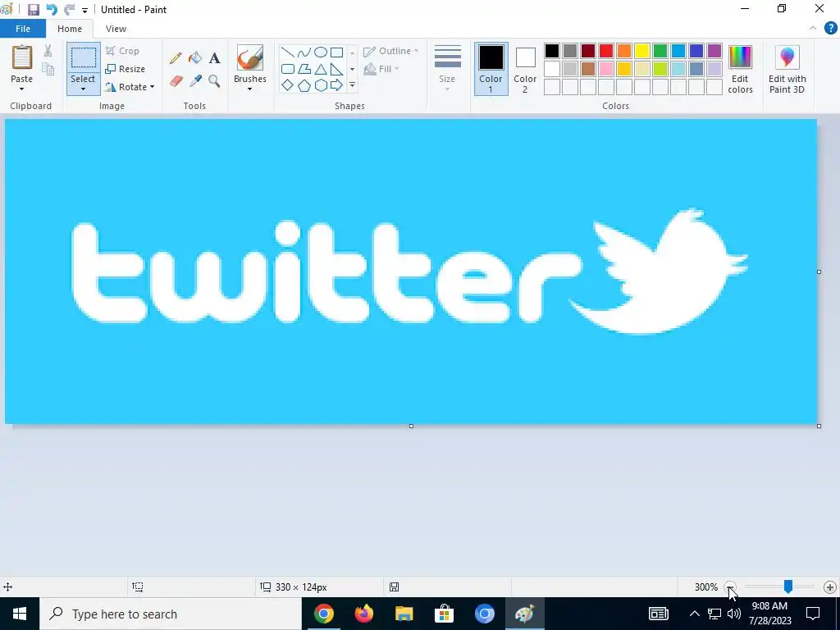Click Edit colors button
The width and height of the screenshot is (840, 630).
[741, 69]
